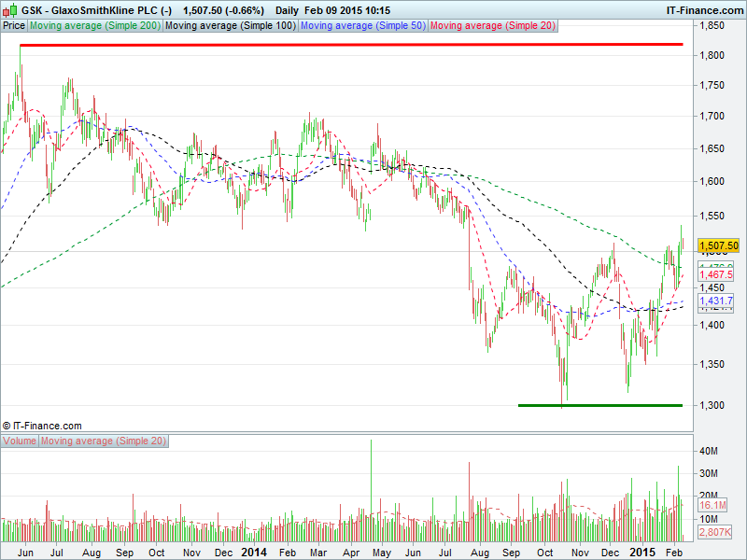Click Moving average (Simple 50) legend label
The height and width of the screenshot is (560, 747).
[x=362, y=25]
